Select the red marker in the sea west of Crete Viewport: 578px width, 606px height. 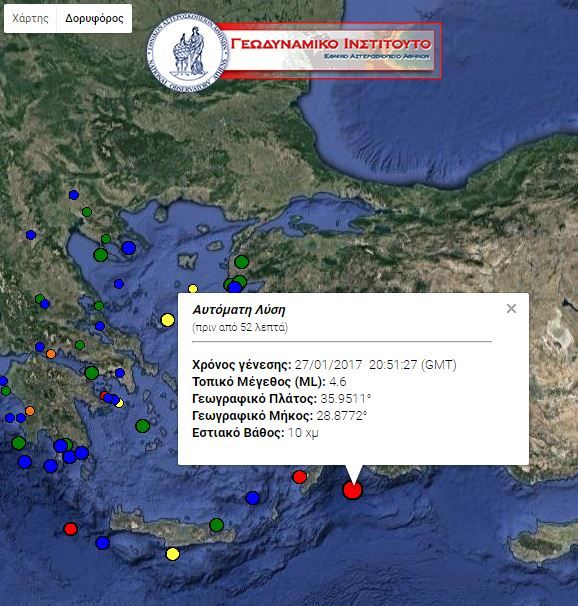point(70,529)
